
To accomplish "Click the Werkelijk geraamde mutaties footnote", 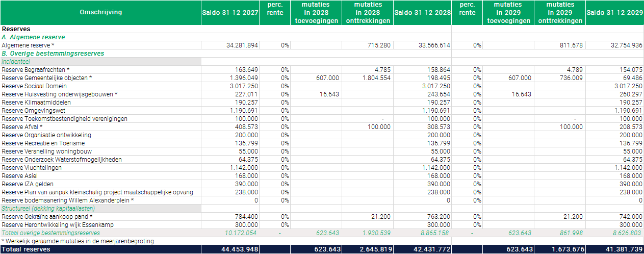I will tap(77, 241).
